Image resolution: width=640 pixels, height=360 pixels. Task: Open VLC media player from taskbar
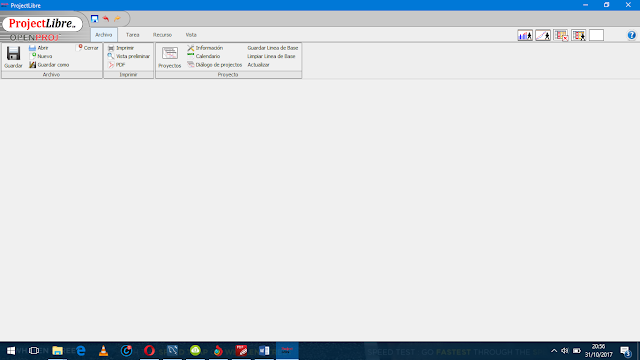click(103, 351)
